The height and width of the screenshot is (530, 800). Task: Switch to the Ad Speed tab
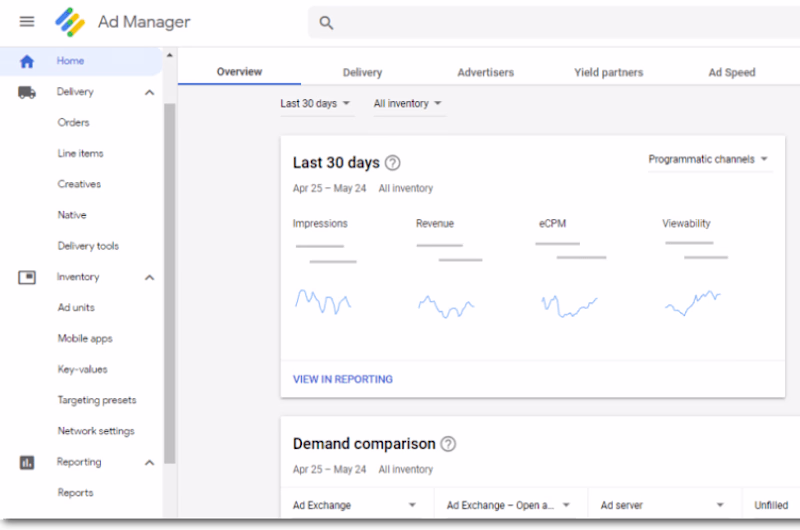(x=732, y=72)
